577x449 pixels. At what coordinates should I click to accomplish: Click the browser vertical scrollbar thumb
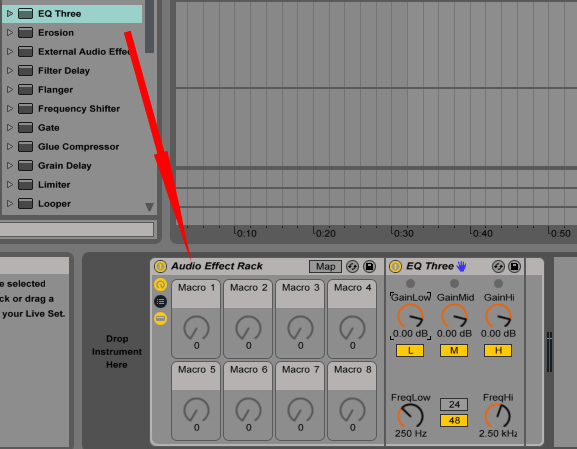pos(149,26)
